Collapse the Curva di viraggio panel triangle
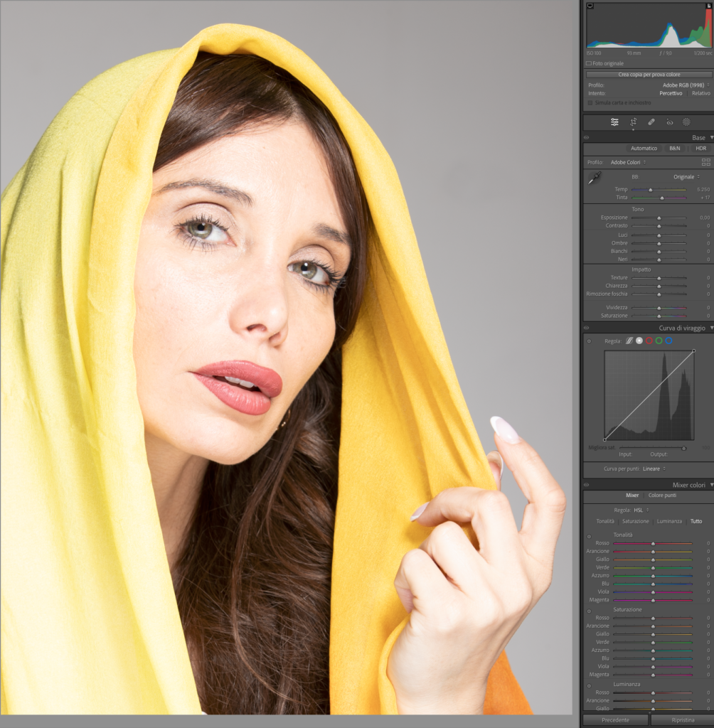The width and height of the screenshot is (714, 728). click(x=711, y=328)
